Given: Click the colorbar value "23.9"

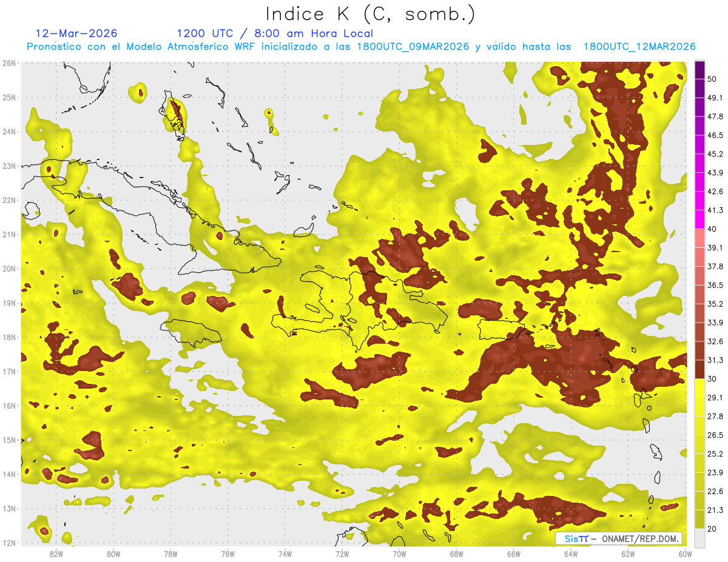Looking at the screenshot, I should (715, 472).
